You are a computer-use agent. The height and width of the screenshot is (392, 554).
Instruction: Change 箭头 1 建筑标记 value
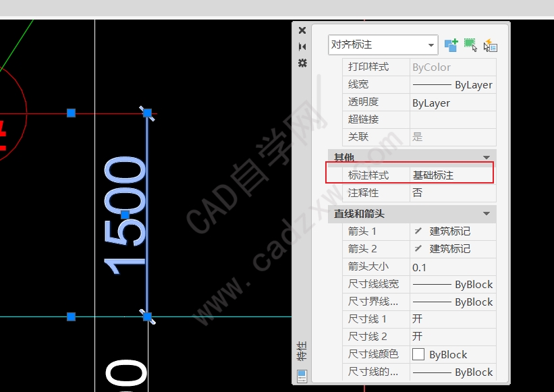453,231
